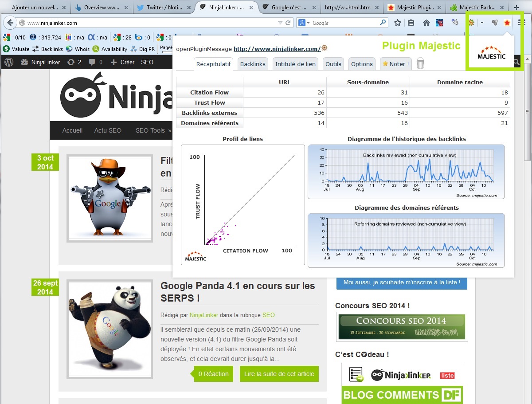
Task: Open the extension dropdown arrow beside gear
Action: (x=482, y=23)
